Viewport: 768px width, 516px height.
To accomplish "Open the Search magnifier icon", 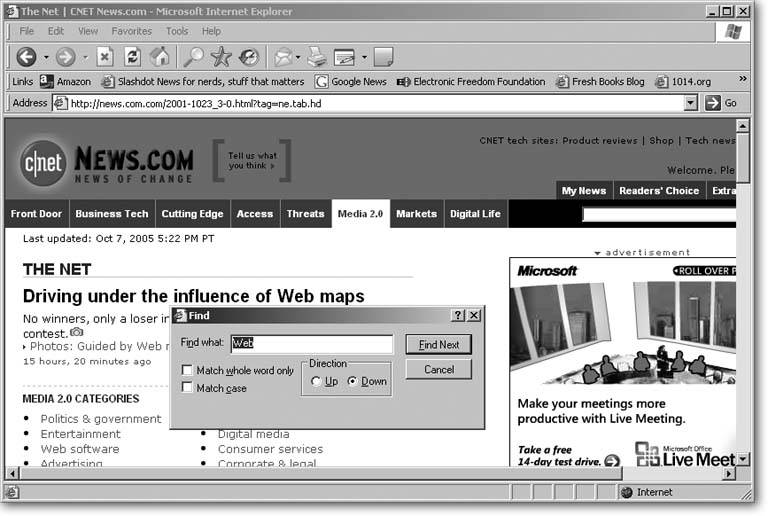I will pyautogui.click(x=193, y=57).
